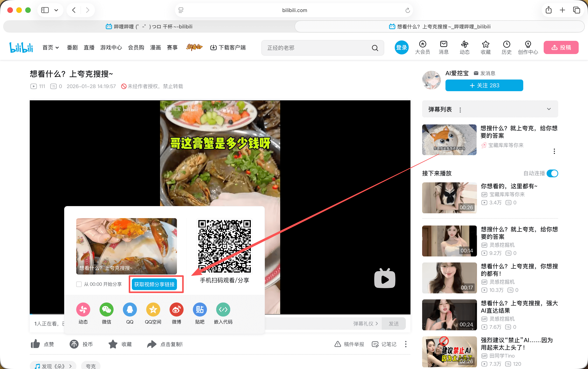The width and height of the screenshot is (588, 369).
Task: Open the 首页 dropdown arrow
Action: (57, 48)
